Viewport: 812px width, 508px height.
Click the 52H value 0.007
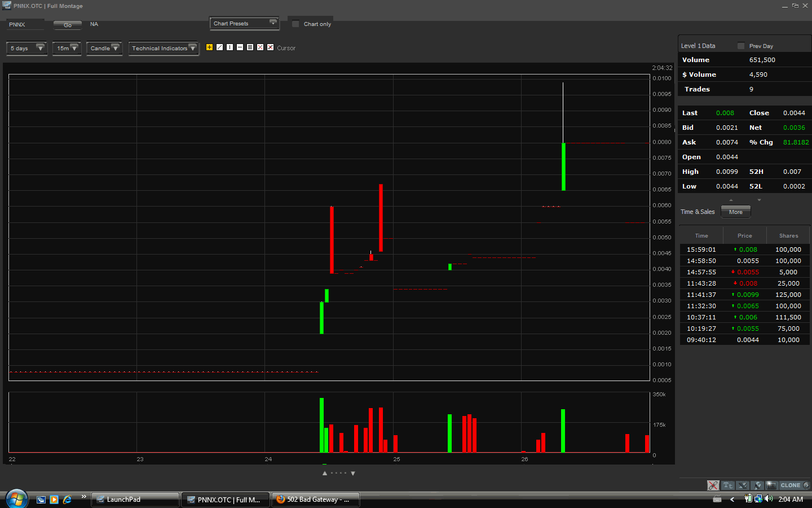tap(792, 172)
